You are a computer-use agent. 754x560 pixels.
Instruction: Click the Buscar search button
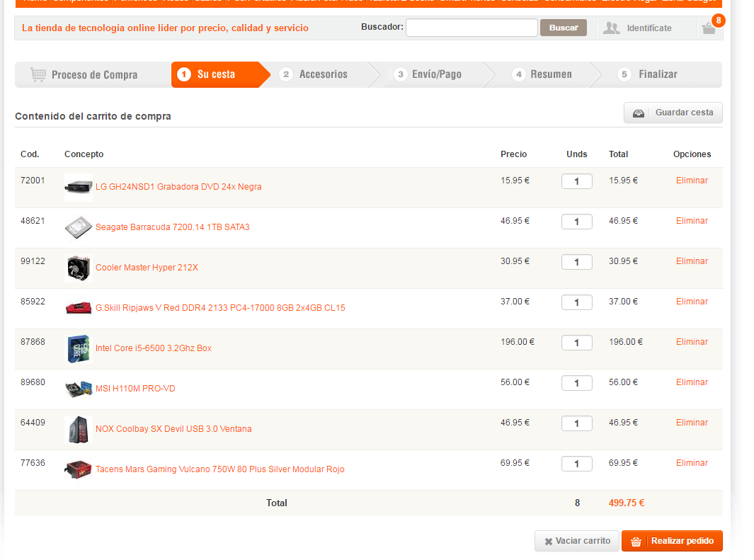(563, 28)
